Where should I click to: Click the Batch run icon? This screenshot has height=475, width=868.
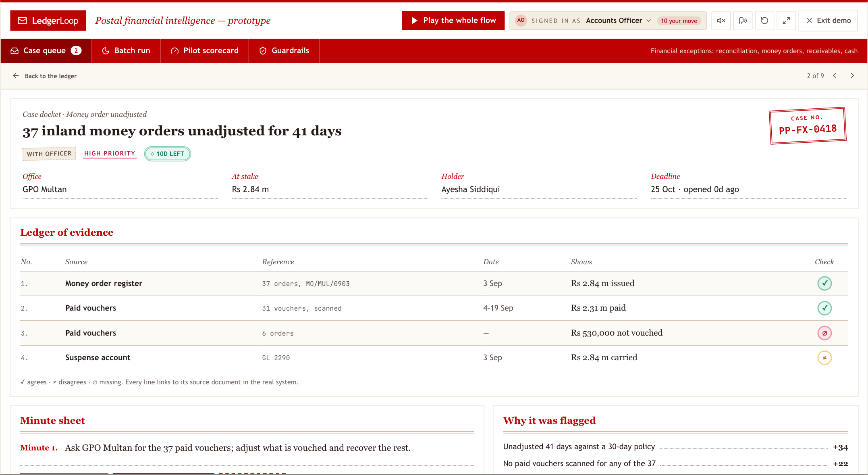point(106,51)
